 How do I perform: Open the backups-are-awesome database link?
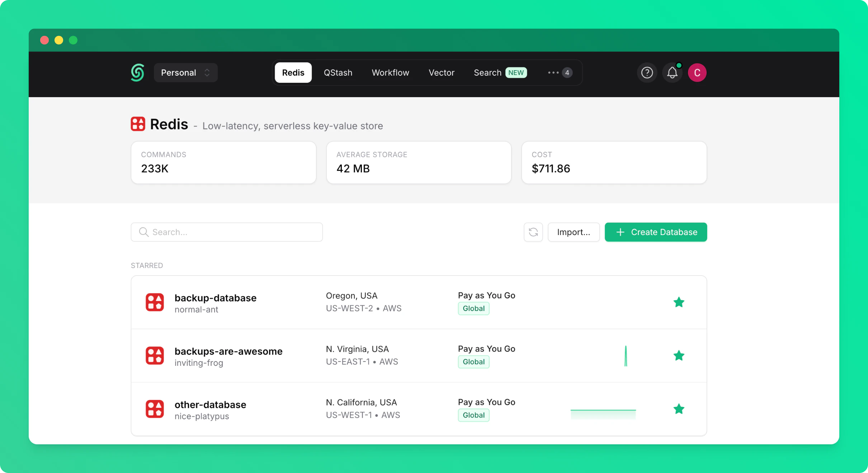(228, 352)
